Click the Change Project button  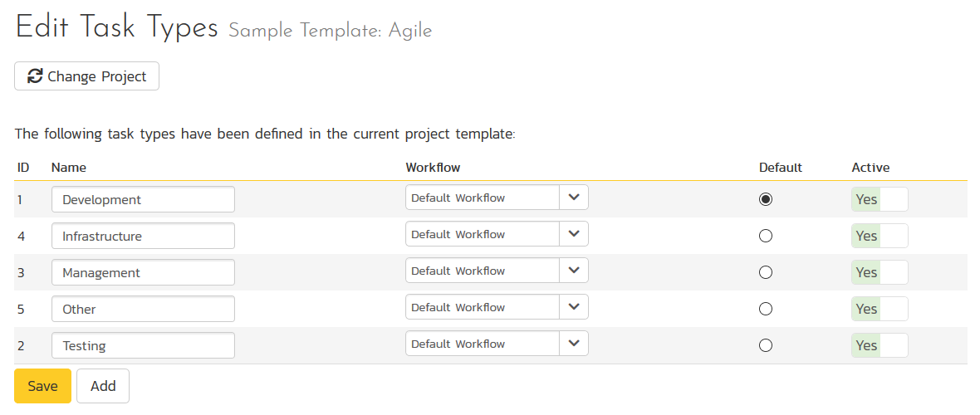[x=87, y=76]
